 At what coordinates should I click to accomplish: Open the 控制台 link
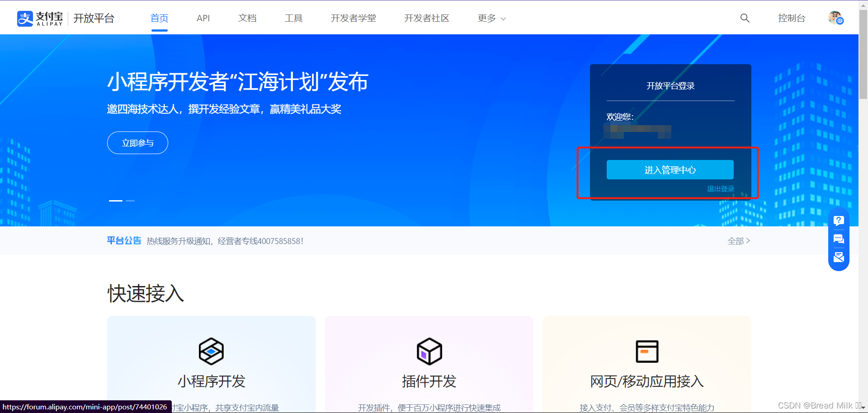[792, 18]
